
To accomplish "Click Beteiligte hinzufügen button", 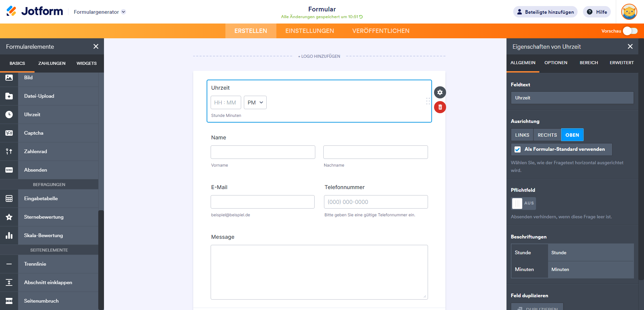I will pyautogui.click(x=545, y=12).
